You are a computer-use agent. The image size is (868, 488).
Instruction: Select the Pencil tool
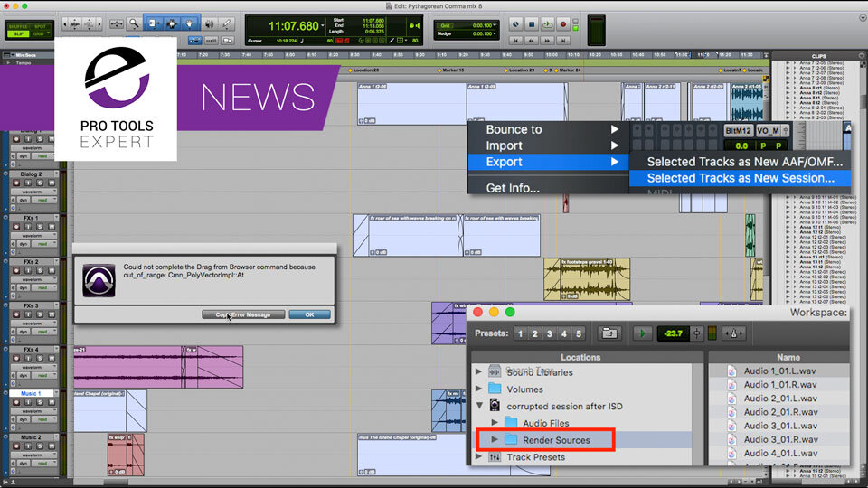[226, 23]
